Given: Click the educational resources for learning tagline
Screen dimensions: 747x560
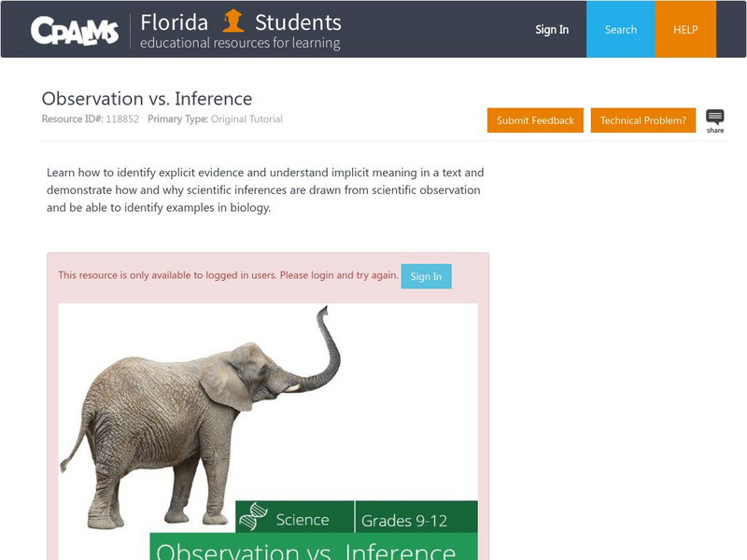Looking at the screenshot, I should [240, 43].
